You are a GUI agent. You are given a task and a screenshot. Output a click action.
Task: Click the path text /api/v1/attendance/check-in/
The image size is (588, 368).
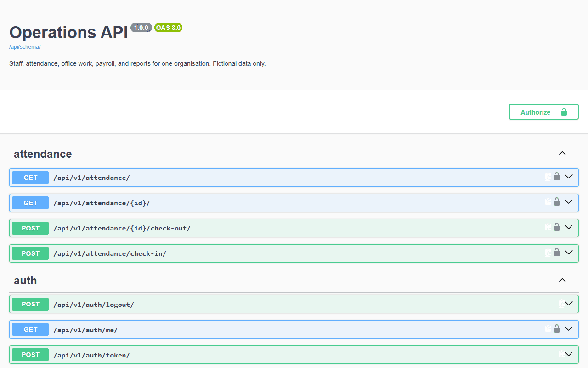[110, 253]
